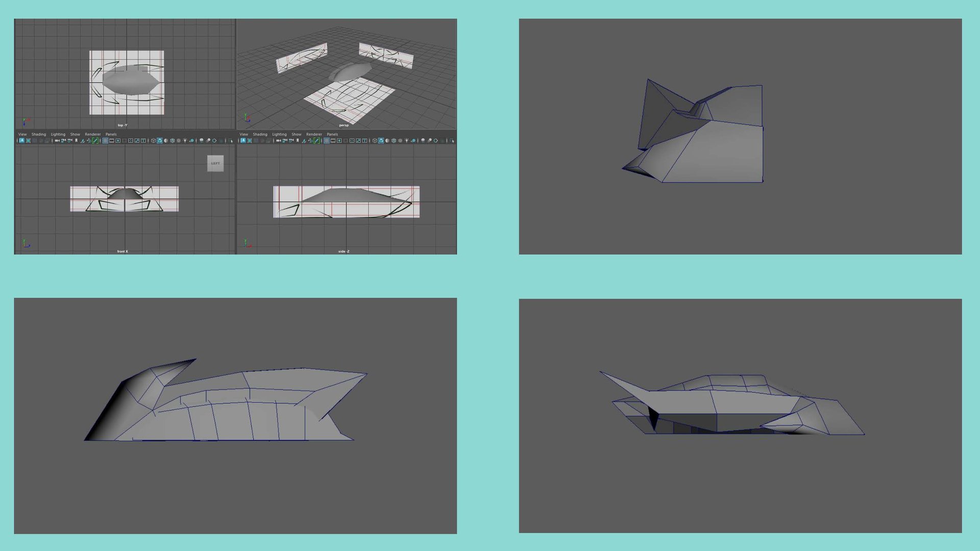Click Textured icon in front panel toolbar
The height and width of the screenshot is (551, 980).
point(179,141)
